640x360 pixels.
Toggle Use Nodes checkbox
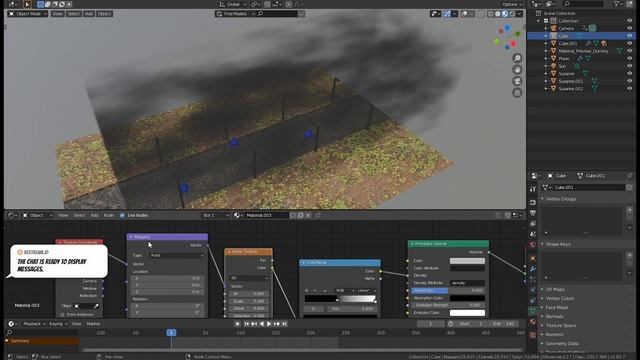(x=122, y=215)
